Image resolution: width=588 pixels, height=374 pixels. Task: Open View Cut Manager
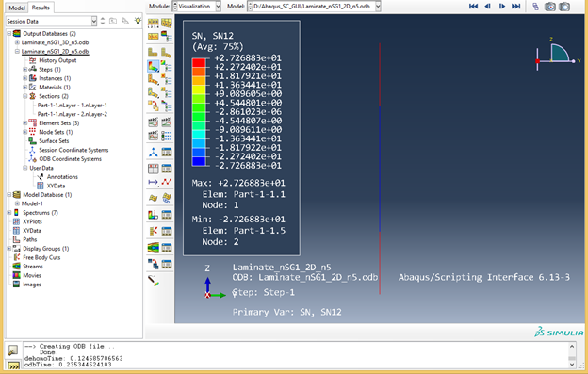(x=167, y=215)
